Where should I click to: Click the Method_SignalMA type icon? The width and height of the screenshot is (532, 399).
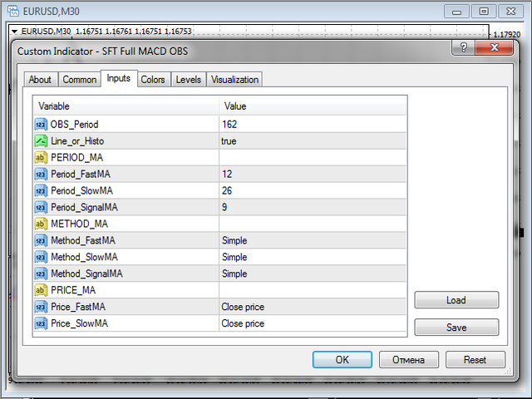point(41,273)
